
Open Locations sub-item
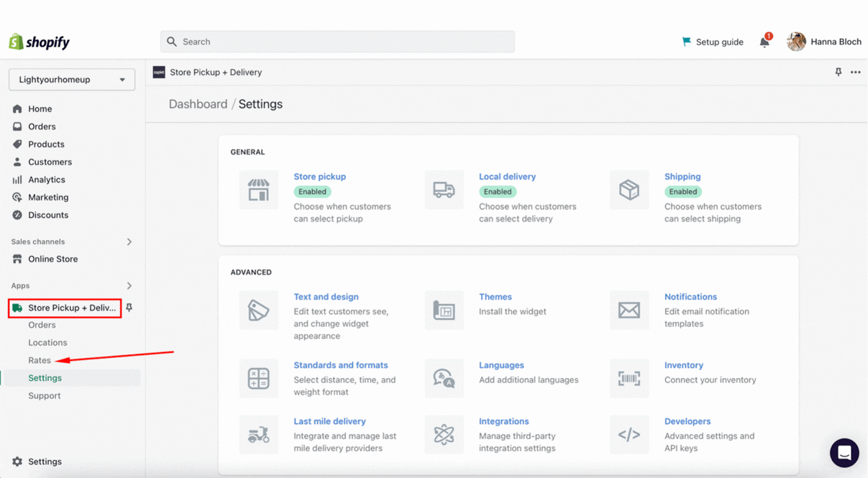tap(48, 343)
